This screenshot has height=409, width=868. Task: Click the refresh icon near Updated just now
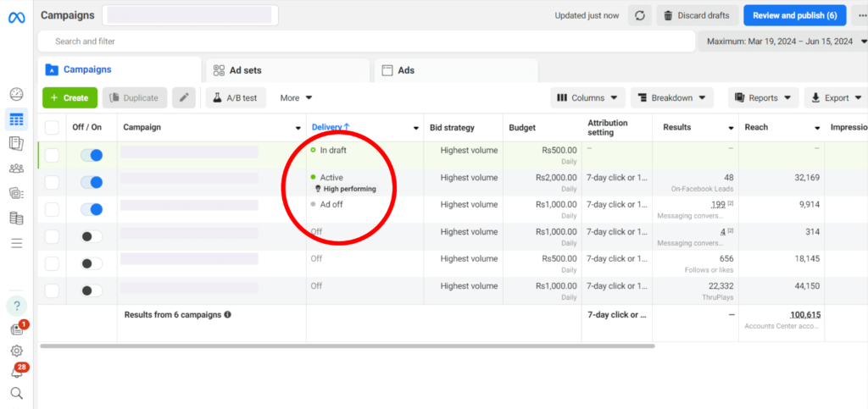click(x=640, y=15)
